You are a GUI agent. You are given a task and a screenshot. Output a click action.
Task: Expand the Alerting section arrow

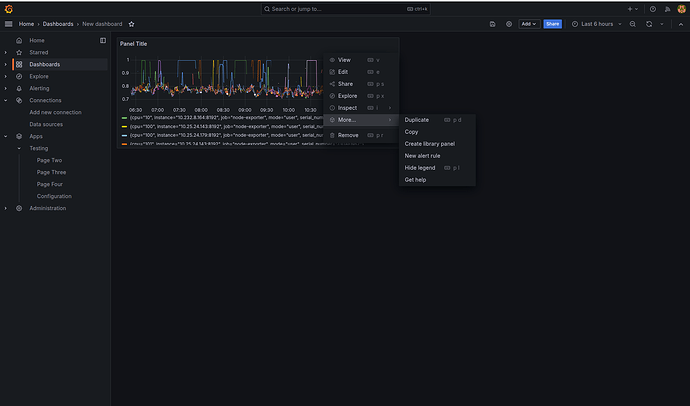pyautogui.click(x=6, y=88)
